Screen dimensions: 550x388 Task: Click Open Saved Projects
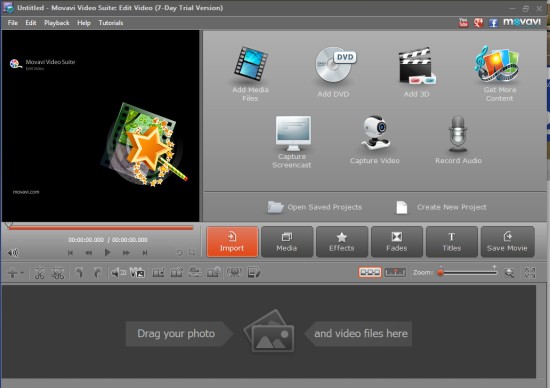pos(315,207)
